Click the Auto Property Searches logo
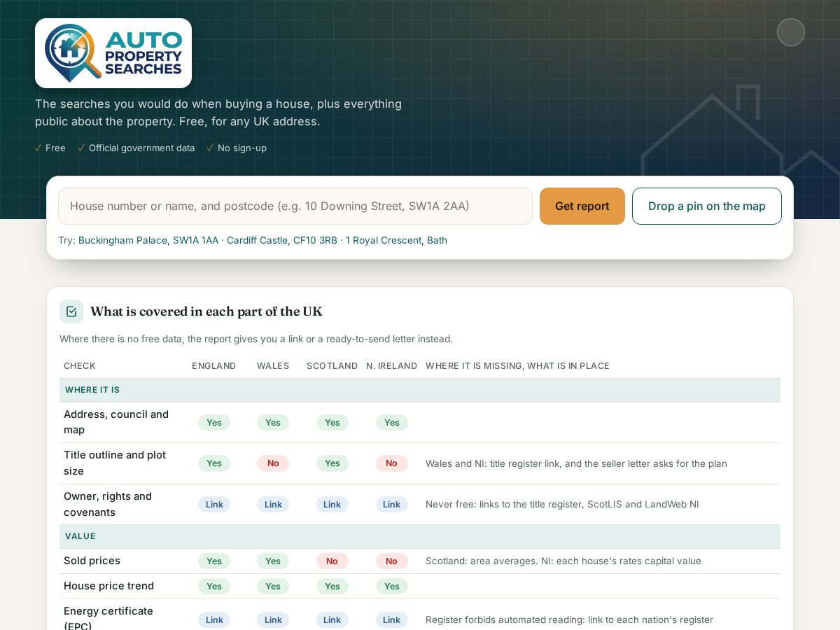840x630 pixels. (x=113, y=53)
